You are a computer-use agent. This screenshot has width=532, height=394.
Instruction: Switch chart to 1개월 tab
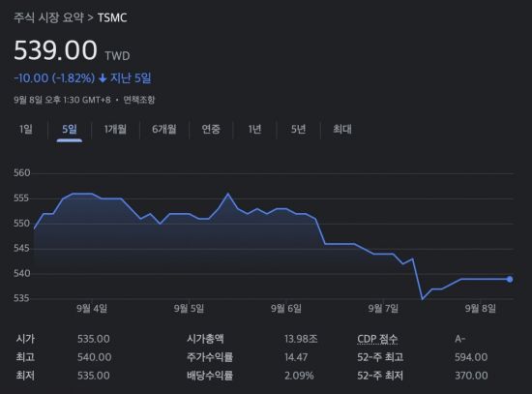[x=115, y=129]
